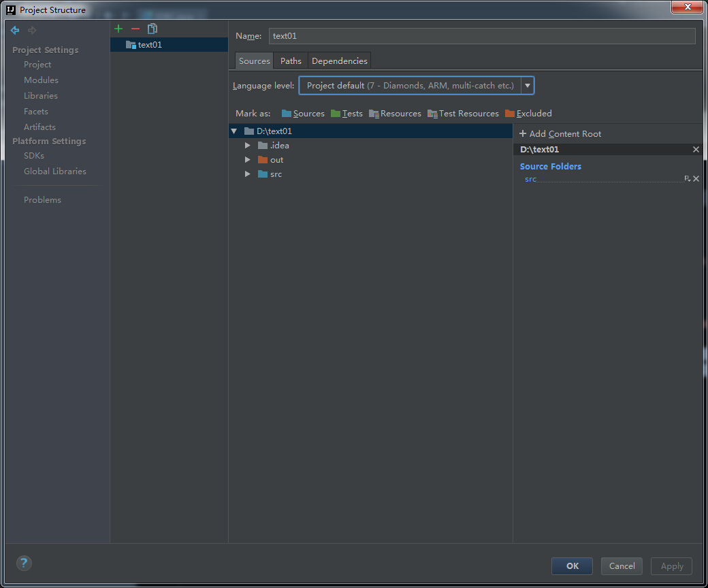Click the IntelliJ icon in title bar
This screenshot has height=588, width=708.
click(x=11, y=10)
